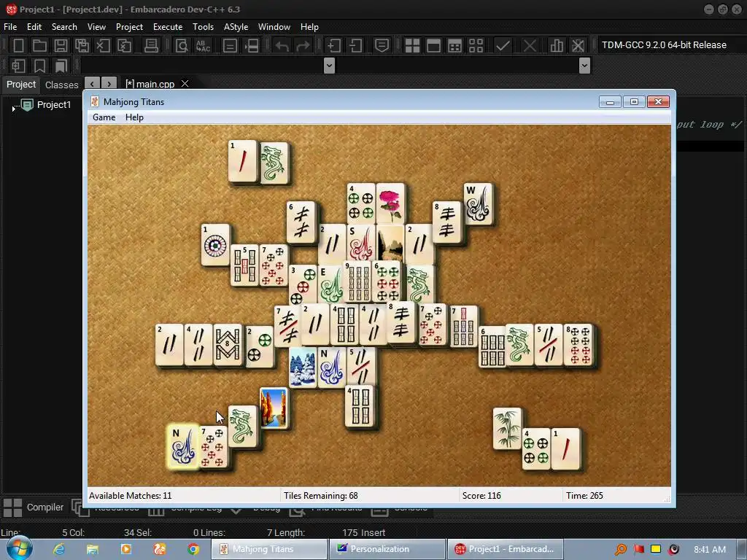Open the first class browser combo box dropdown
Screen dimensions: 747x560
(x=329, y=65)
